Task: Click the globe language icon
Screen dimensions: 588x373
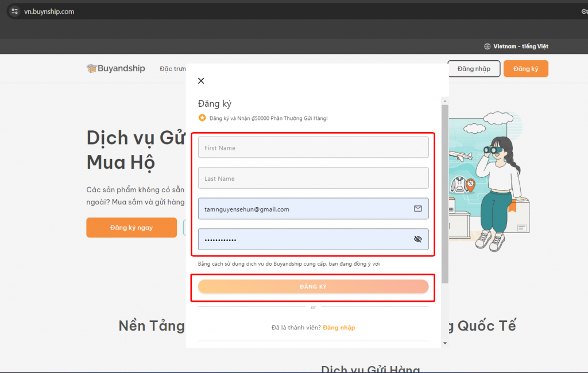Action: tap(487, 46)
